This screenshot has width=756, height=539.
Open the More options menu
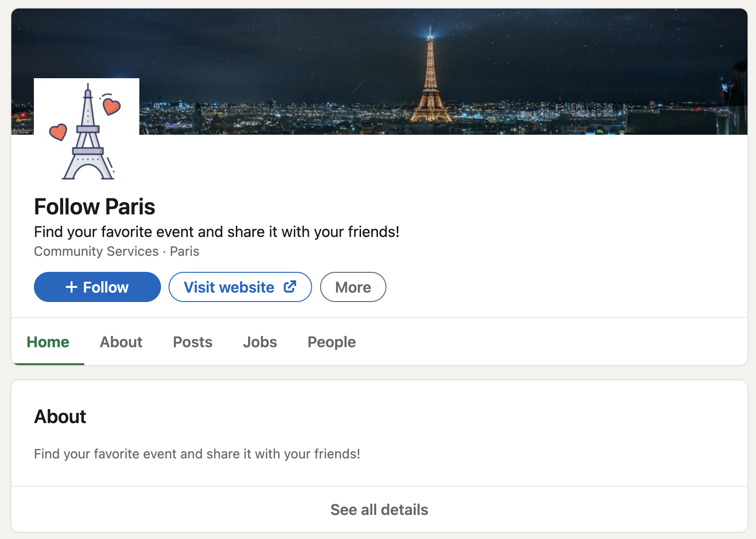coord(353,287)
